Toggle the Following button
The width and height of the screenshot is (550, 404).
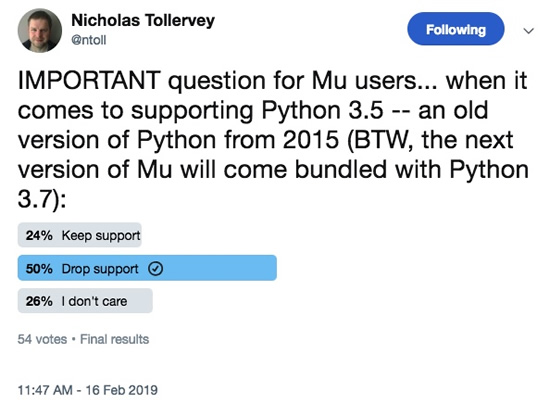click(456, 29)
